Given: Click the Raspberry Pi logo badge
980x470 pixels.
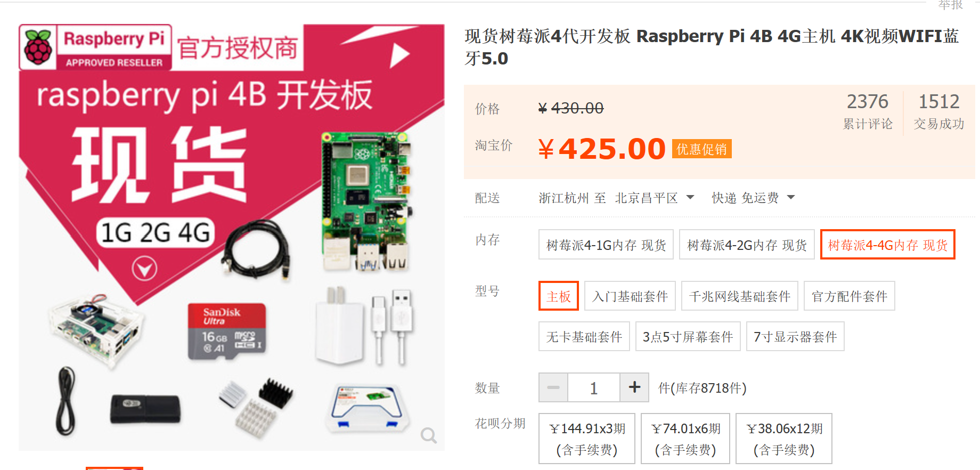Looking at the screenshot, I should tap(95, 47).
